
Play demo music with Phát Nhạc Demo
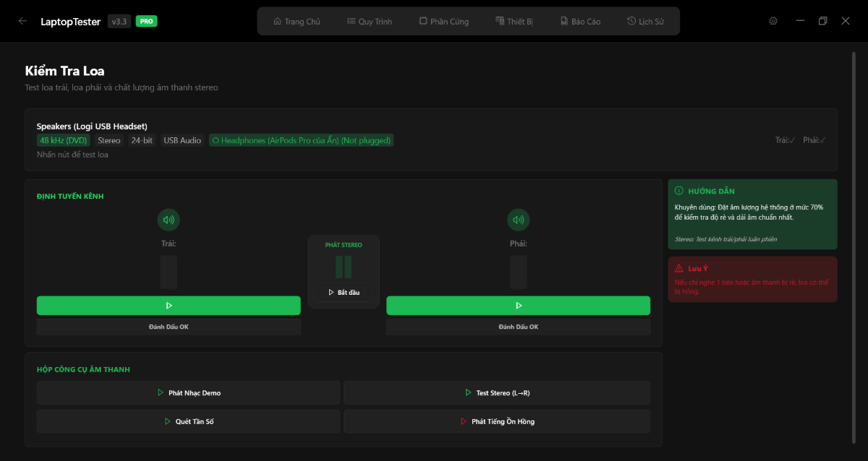pyautogui.click(x=188, y=393)
